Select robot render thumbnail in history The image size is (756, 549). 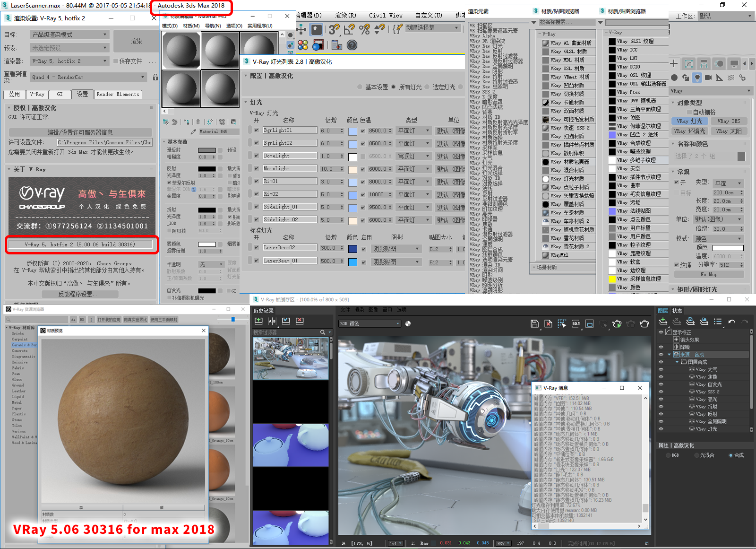click(291, 358)
